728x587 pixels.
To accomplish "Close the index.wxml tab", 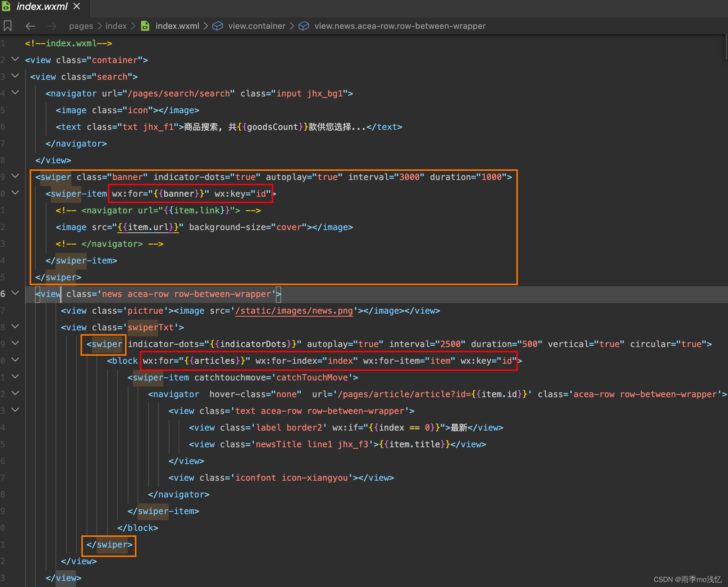I will point(77,6).
